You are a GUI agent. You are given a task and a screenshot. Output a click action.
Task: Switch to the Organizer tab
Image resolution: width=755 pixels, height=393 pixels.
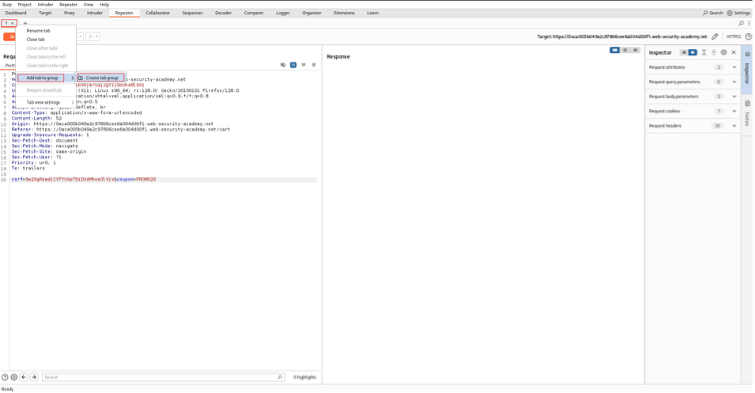pyautogui.click(x=312, y=13)
